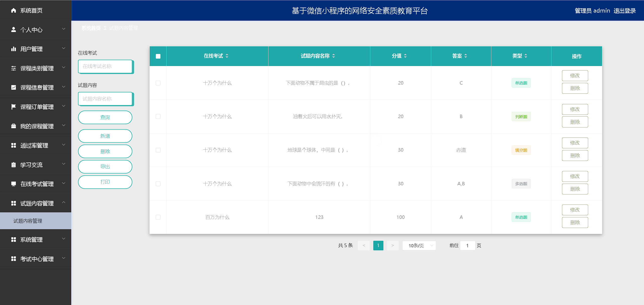Click the clipboard icon for 学习交流
Viewport: 644px width, 305px height.
(x=14, y=165)
